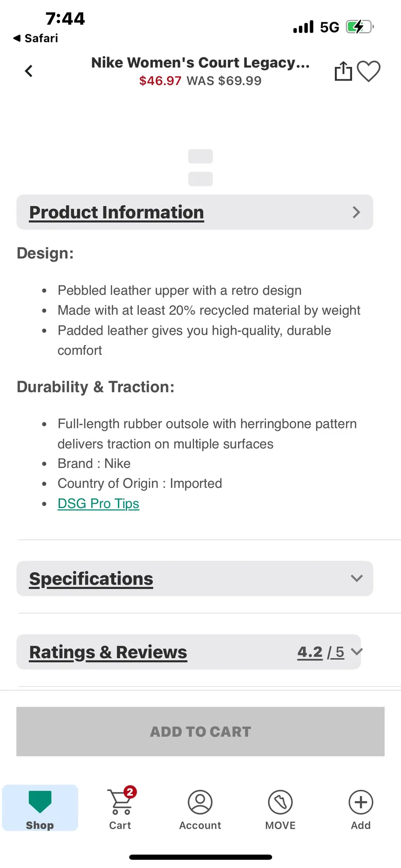Go to the Account tab

tap(200, 808)
